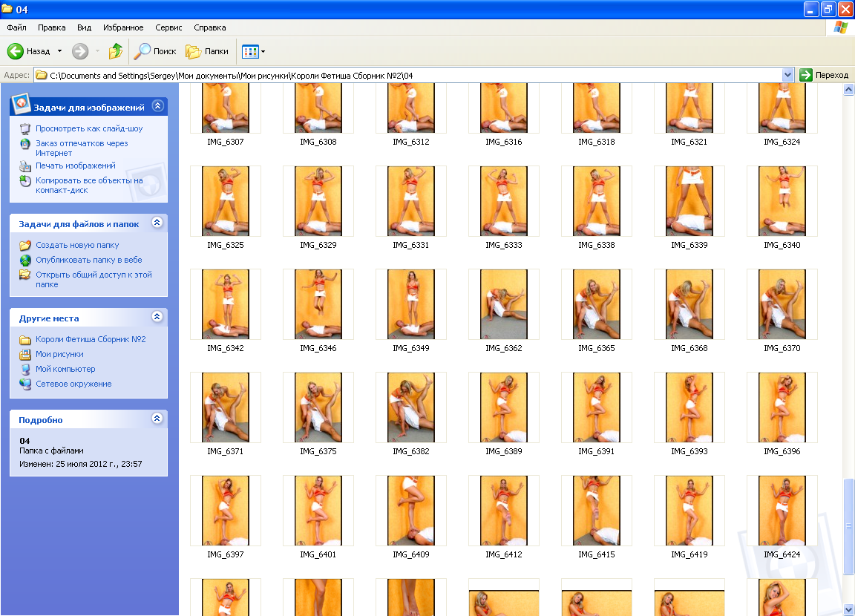Click the vertical scrollbar thumb
Screen dimensions: 855x616
848,527
